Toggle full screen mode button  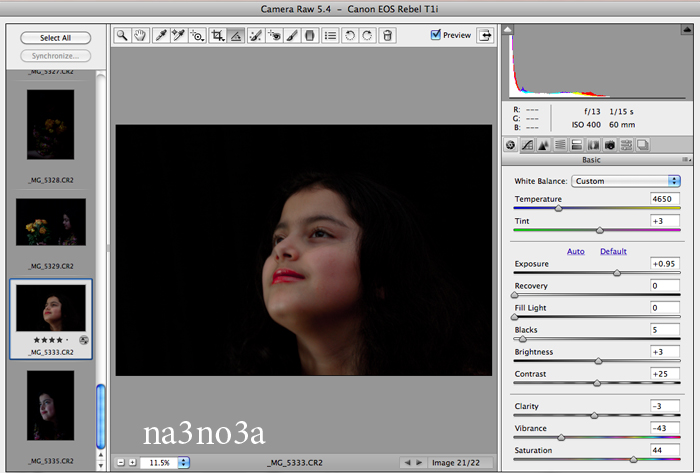point(486,35)
